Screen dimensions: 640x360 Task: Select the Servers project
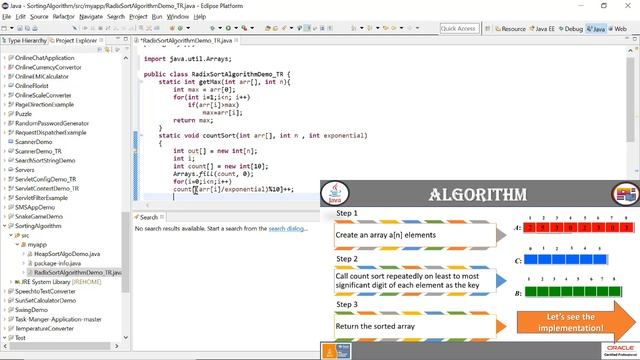pos(24,170)
